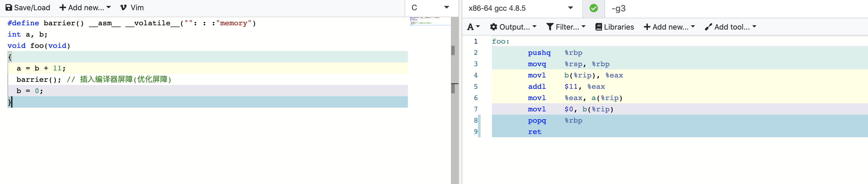
Task: Open the Libraries book icon
Action: click(598, 27)
